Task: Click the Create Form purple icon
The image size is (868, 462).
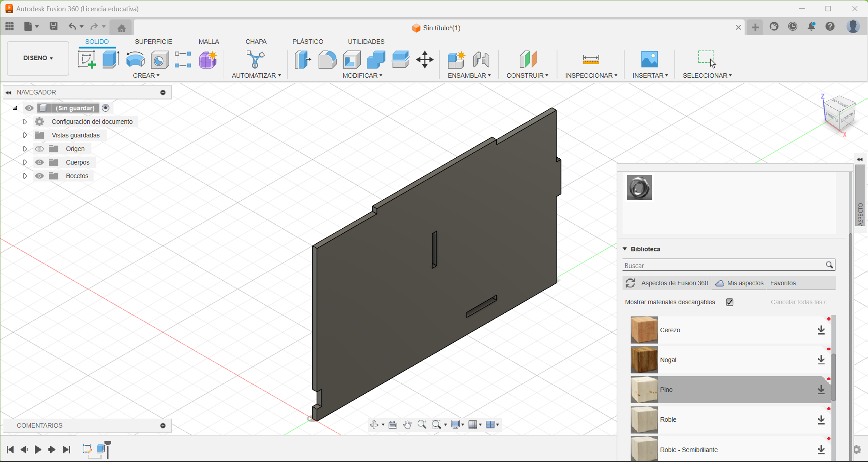Action: tap(208, 60)
